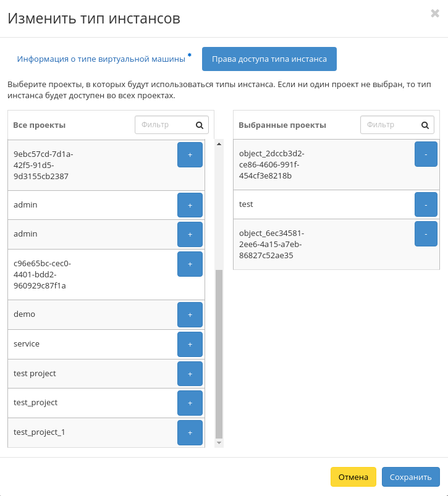Add the demo project

tap(190, 315)
